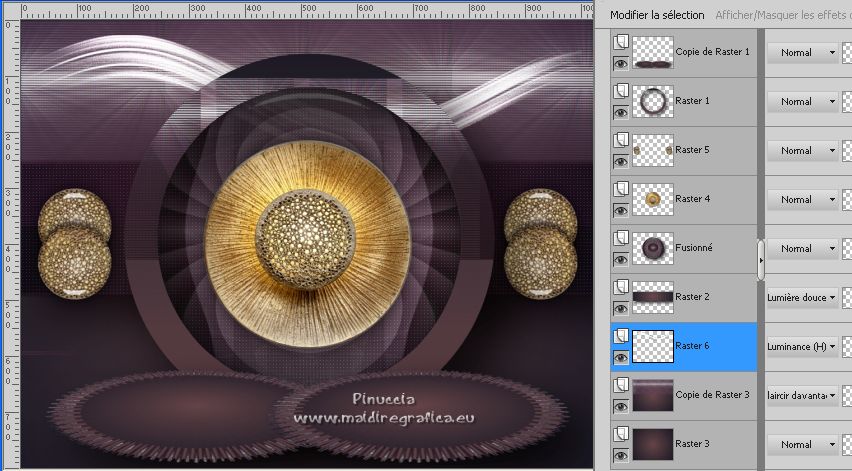The image size is (852, 471).
Task: Click the Raster 5 layer type icon
Action: (620, 140)
